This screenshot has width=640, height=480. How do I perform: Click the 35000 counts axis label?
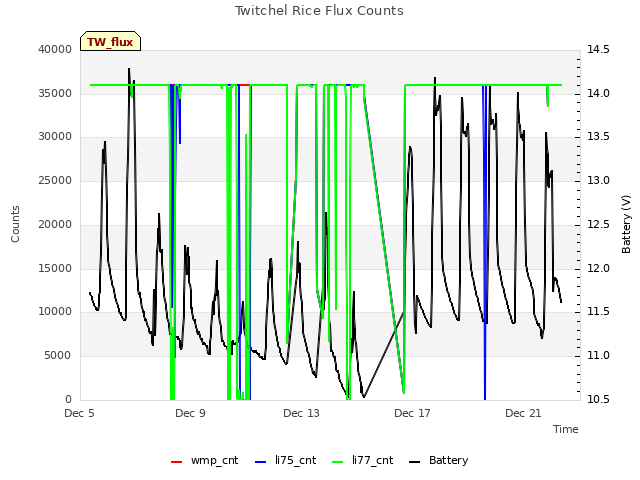(x=55, y=93)
